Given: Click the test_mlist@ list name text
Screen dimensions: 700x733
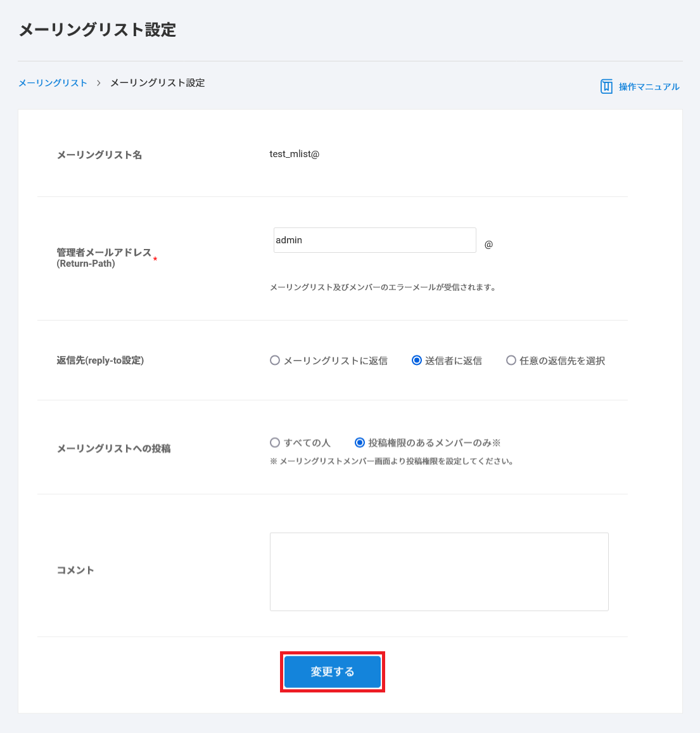Looking at the screenshot, I should coord(294,154).
